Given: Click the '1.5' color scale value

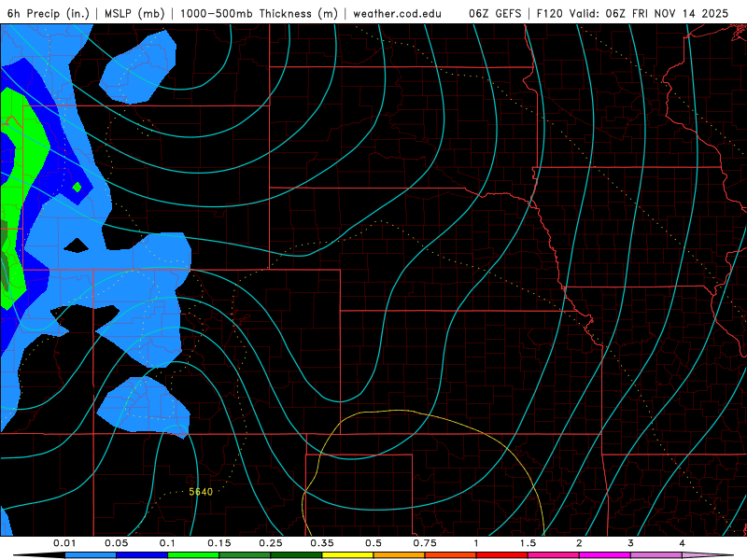Looking at the screenshot, I should [x=528, y=543].
